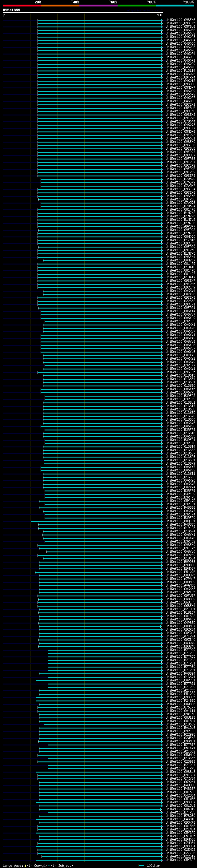Open hit UniRef100_P13114
The image size is (197, 868).
coord(180,71)
